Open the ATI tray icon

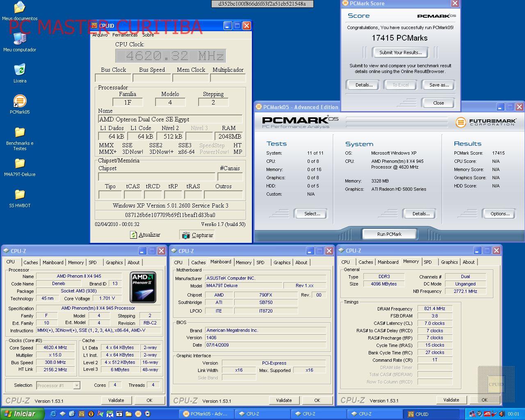[x=487, y=414]
